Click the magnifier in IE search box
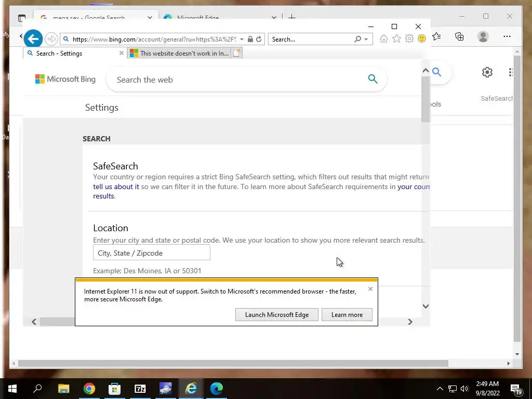532x399 pixels. [x=357, y=39]
